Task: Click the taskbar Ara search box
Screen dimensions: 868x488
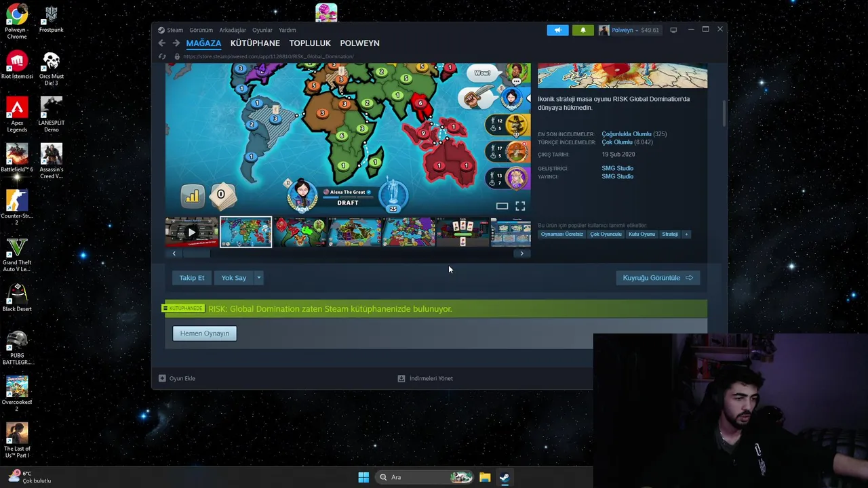Action: 425,477
